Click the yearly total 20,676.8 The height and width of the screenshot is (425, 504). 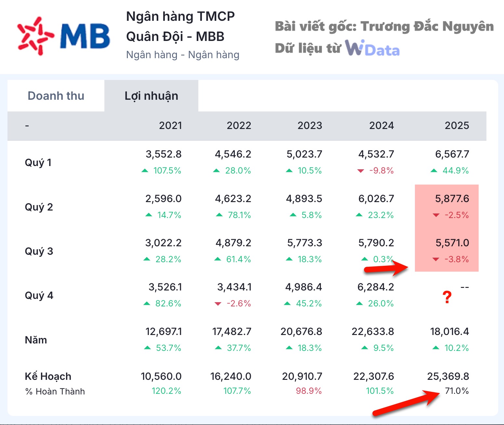[x=301, y=331]
